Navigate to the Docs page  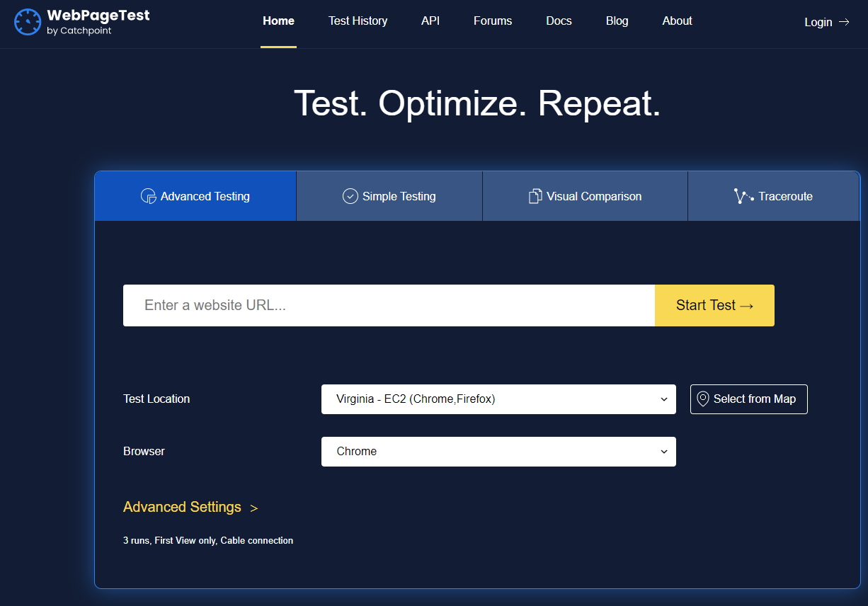click(x=559, y=21)
